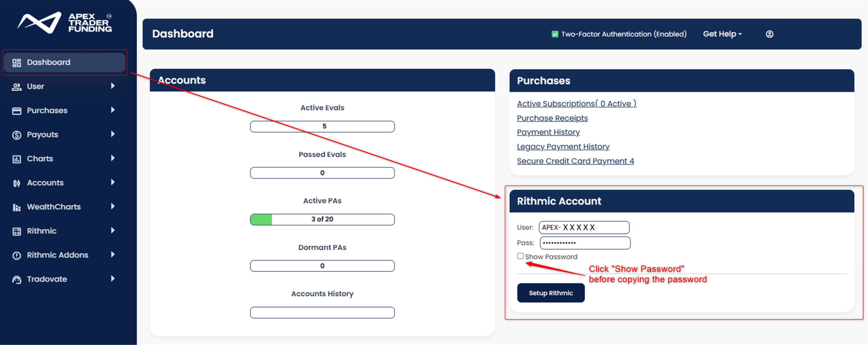
Task: Click the Passed Evals label
Action: coord(322,155)
